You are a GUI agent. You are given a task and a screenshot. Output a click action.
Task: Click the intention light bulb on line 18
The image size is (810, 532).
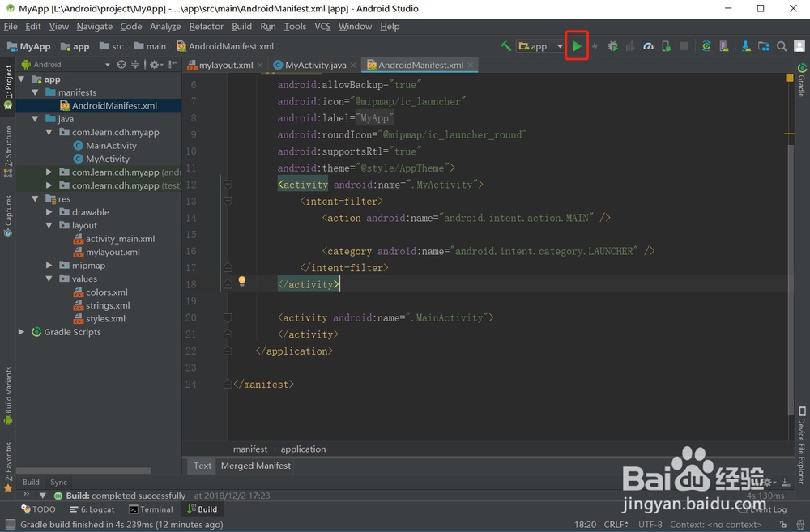pos(241,280)
